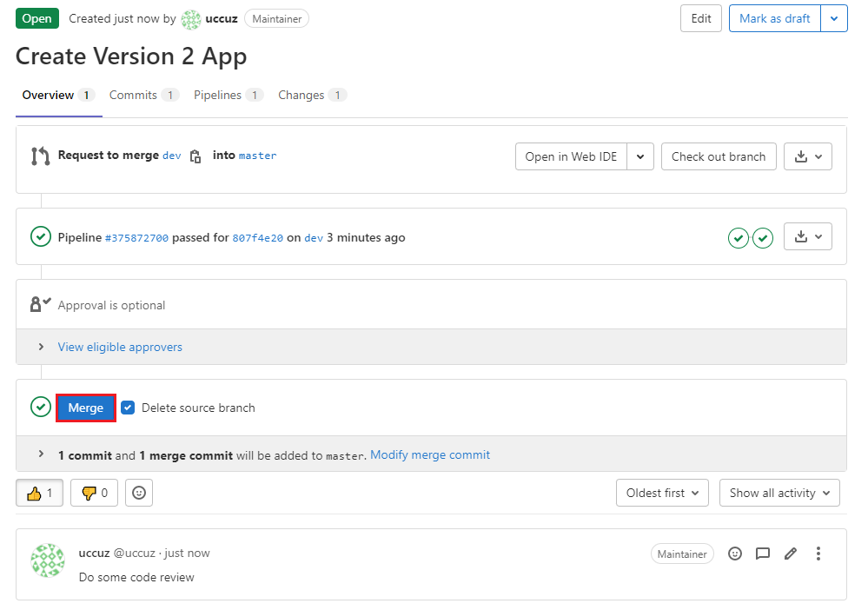Open more actions menu on comment

(x=818, y=554)
